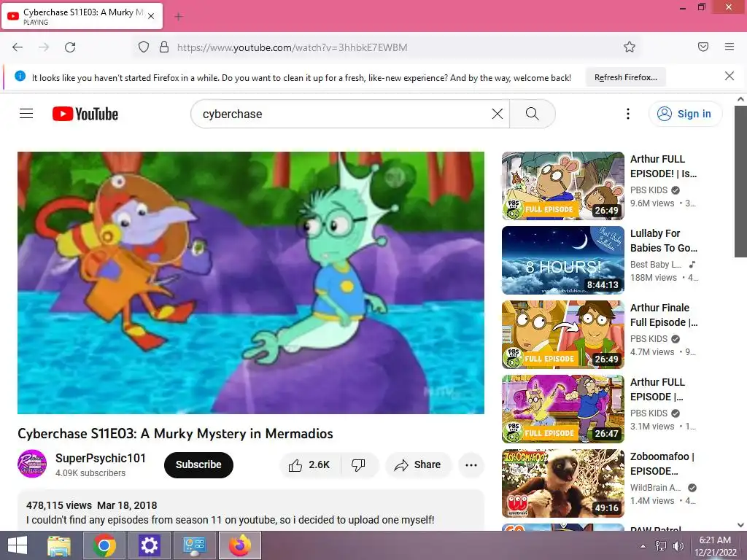The image size is (747, 560).
Task: Go to YouTube home via logo
Action: click(85, 114)
